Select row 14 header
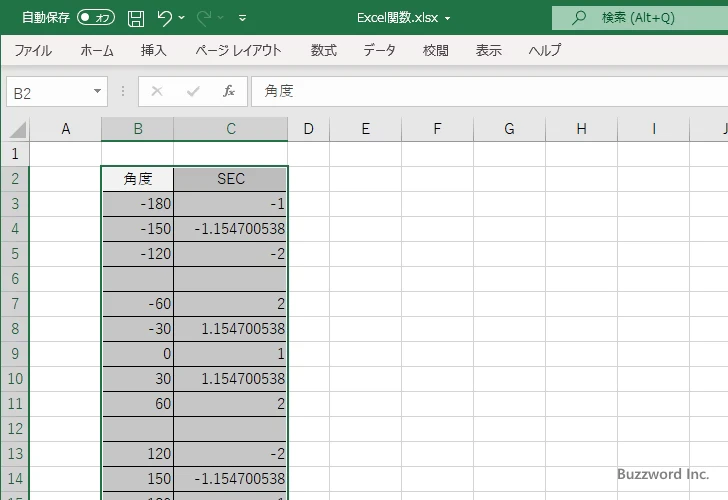Image resolution: width=728 pixels, height=500 pixels. [x=15, y=479]
